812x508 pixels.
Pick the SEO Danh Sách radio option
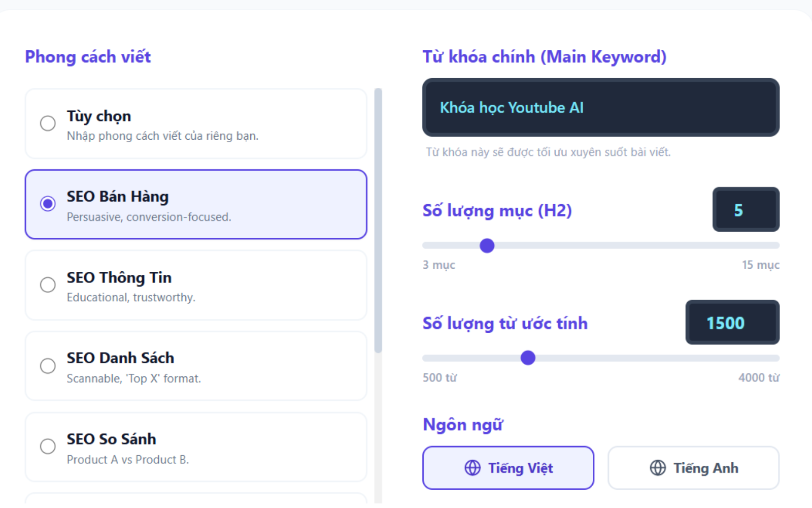(x=48, y=366)
